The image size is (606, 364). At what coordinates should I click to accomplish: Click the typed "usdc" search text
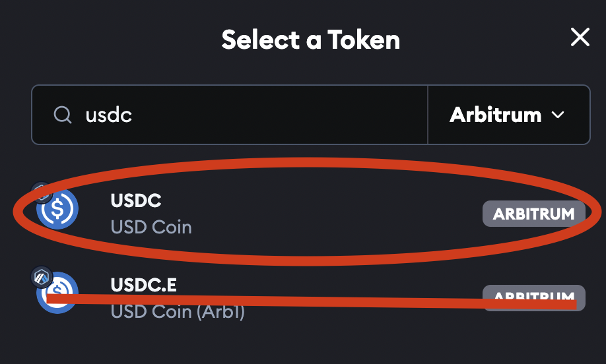(x=109, y=115)
